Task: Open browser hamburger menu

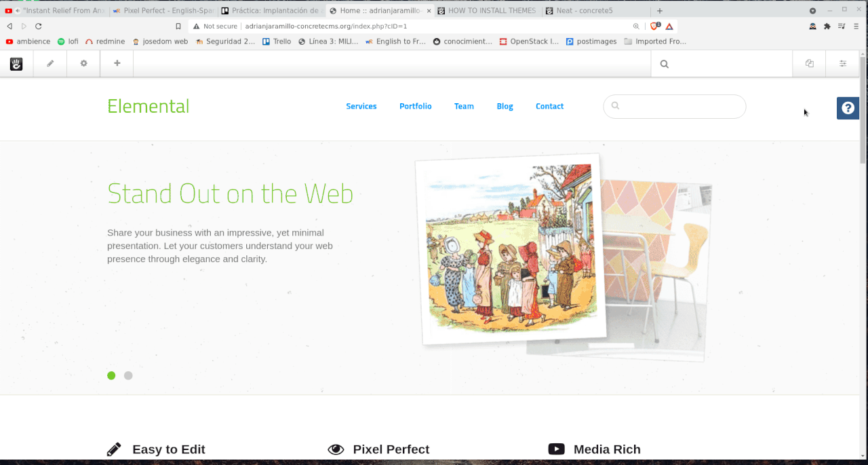Action: click(x=857, y=26)
